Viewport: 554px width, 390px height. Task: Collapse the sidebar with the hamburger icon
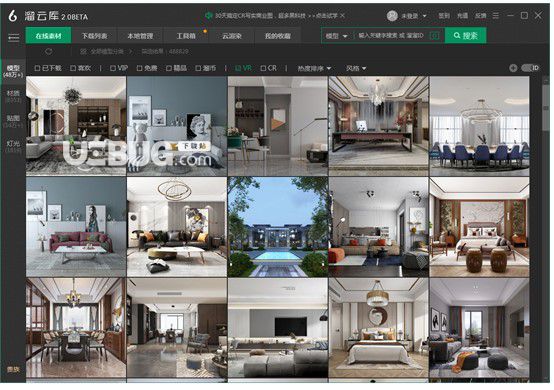(x=13, y=37)
